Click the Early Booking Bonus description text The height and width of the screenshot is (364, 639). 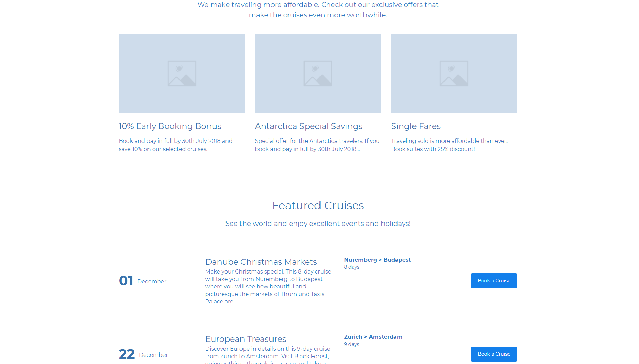pyautogui.click(x=176, y=145)
